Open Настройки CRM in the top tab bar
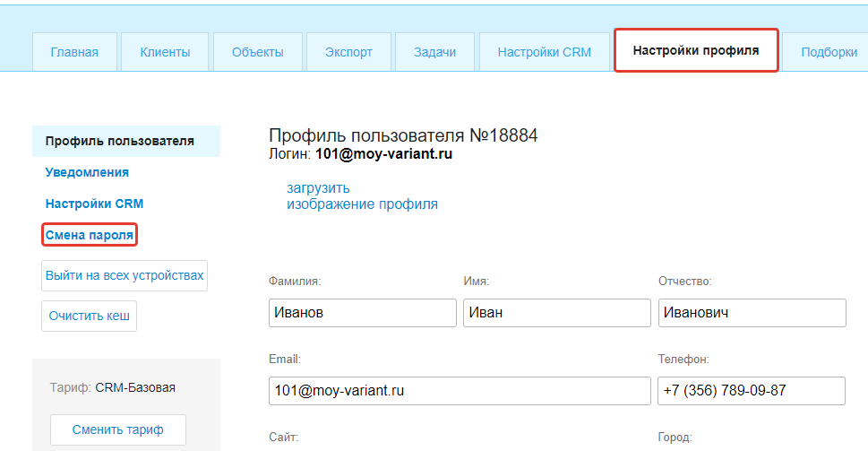Image resolution: width=868 pixels, height=451 pixels. 544,52
